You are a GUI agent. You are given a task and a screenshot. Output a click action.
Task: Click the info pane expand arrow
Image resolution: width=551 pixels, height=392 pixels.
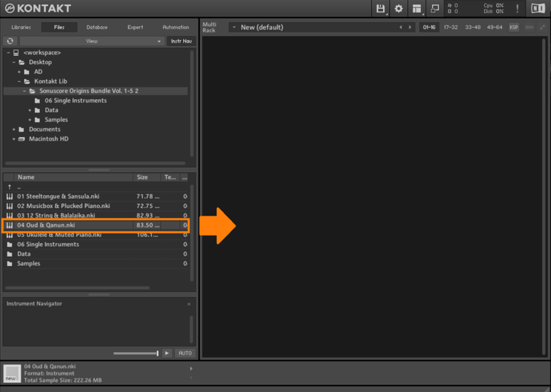click(191, 369)
